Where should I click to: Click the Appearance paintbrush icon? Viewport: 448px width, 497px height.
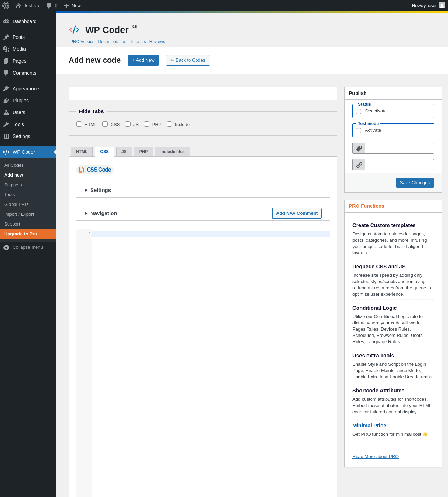6,89
